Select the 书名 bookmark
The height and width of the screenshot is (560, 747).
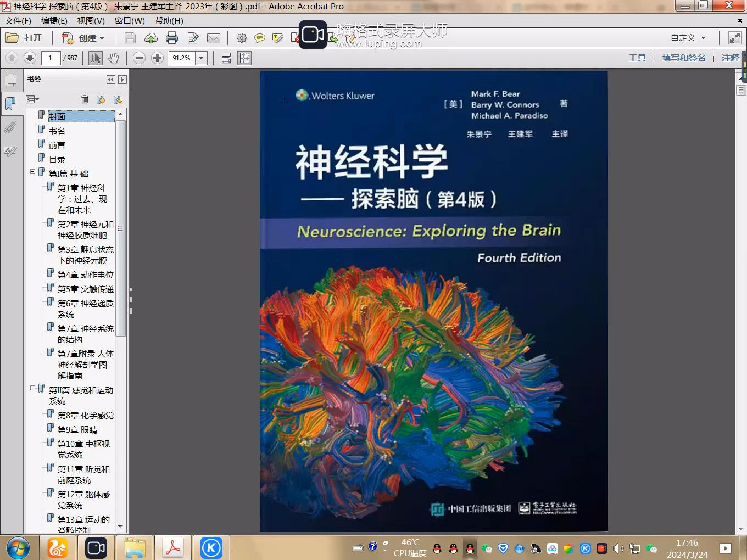click(x=57, y=131)
